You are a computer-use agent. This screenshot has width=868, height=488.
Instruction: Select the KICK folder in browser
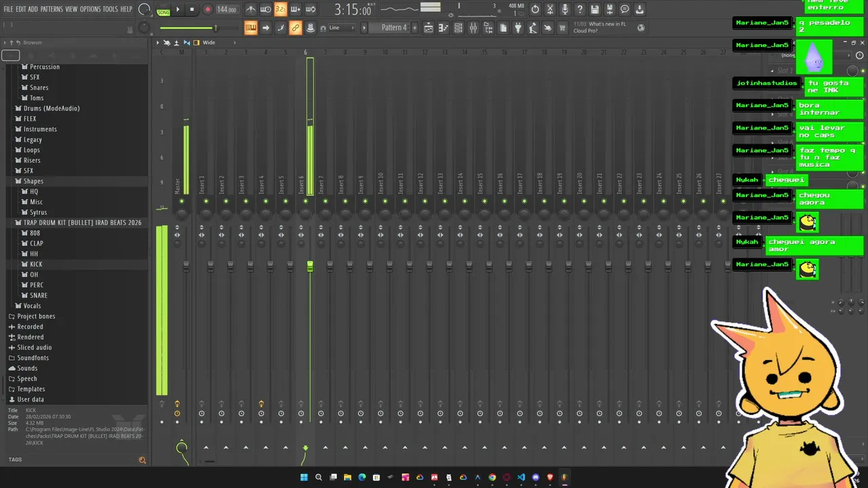36,264
